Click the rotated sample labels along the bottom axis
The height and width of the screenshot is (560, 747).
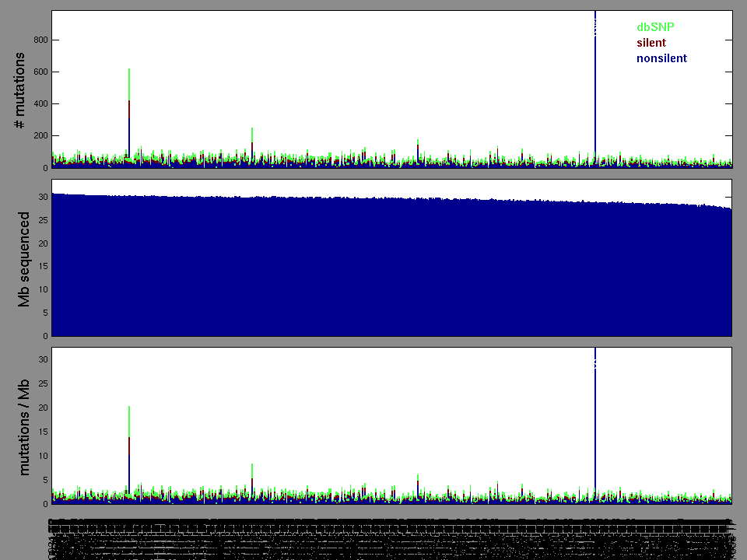point(389,535)
